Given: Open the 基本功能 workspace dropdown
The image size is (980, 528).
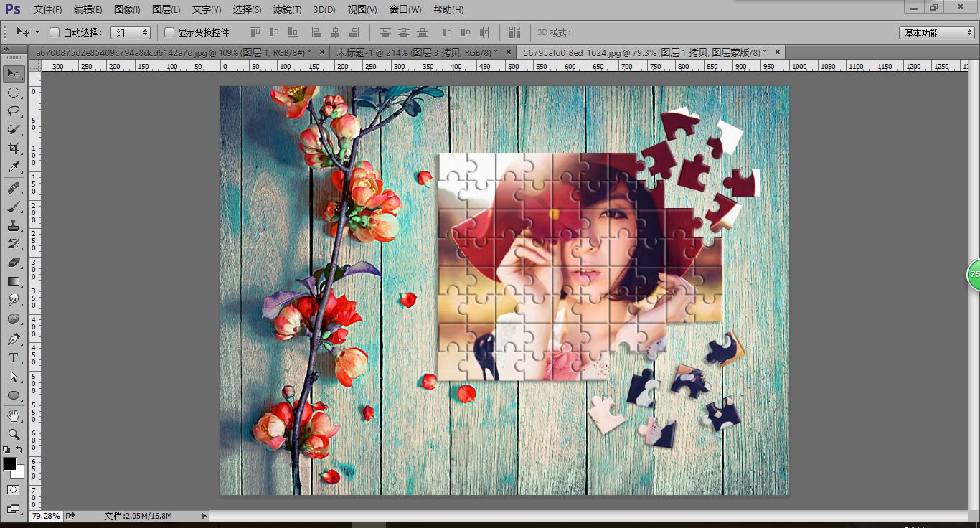Looking at the screenshot, I should 936,33.
